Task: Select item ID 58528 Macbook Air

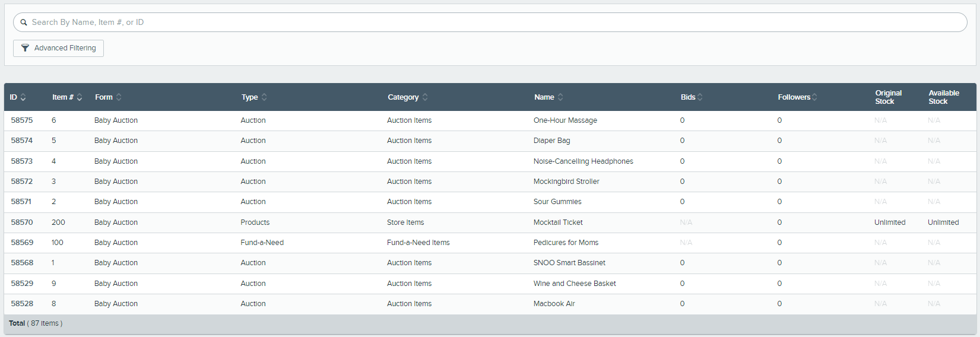Action: (554, 304)
